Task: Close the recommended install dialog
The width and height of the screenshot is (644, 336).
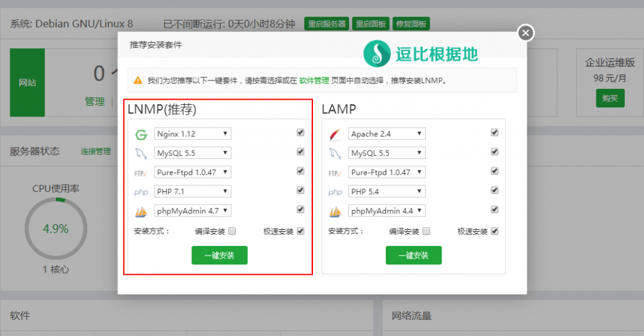Action: [x=526, y=33]
